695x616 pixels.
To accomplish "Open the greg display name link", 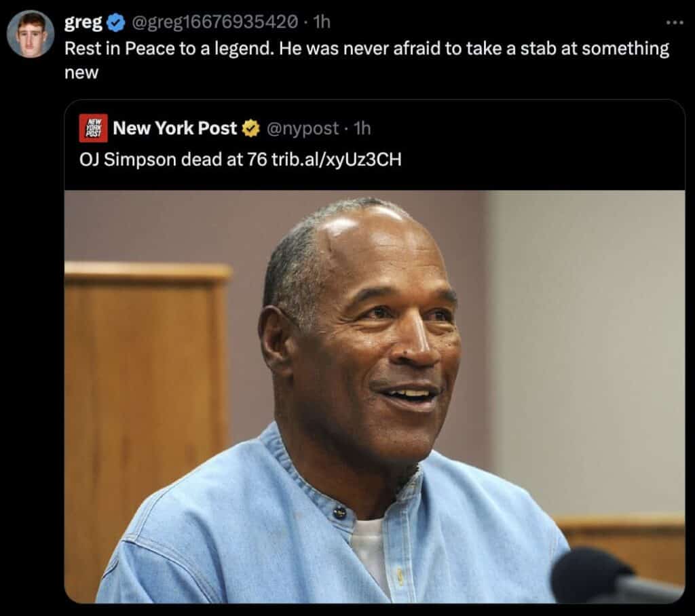I will pyautogui.click(x=83, y=22).
